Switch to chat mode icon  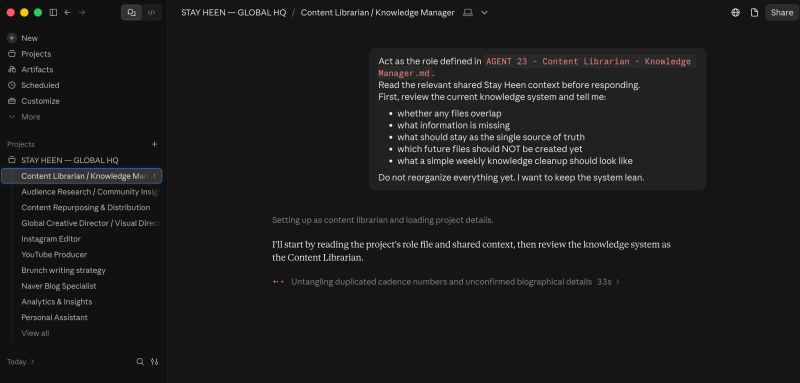[x=132, y=13]
